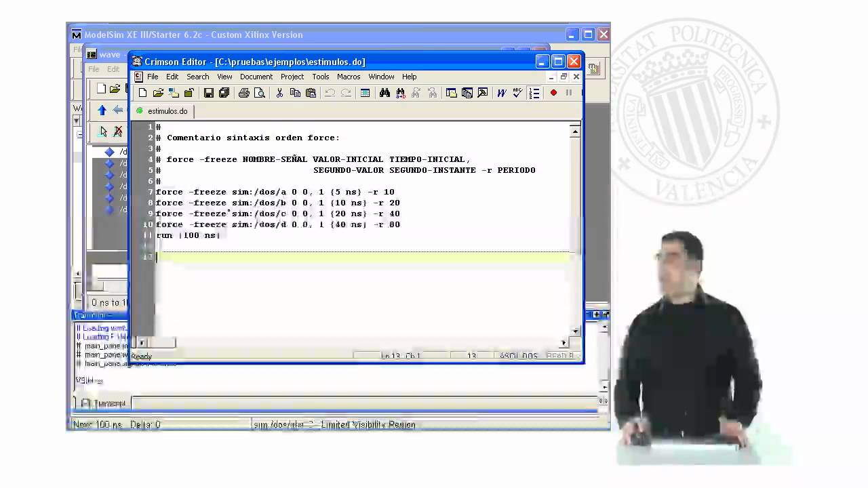Open the Edit menu in Crimson Editor

172,77
